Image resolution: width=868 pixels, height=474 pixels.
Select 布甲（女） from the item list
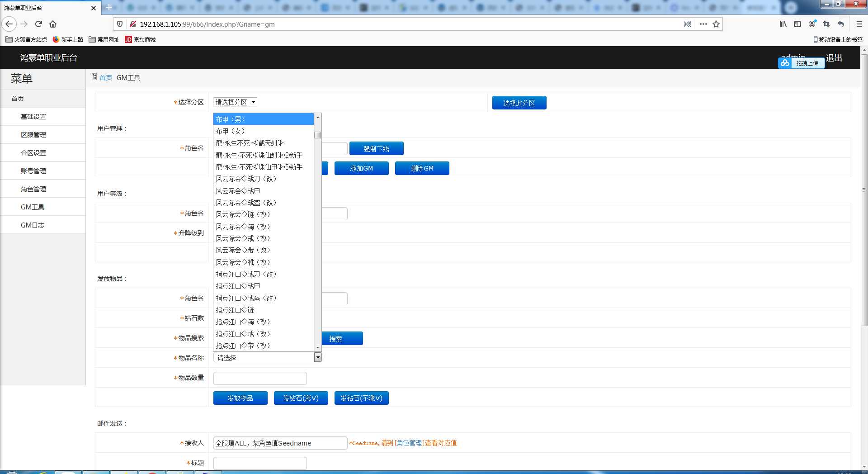[230, 131]
